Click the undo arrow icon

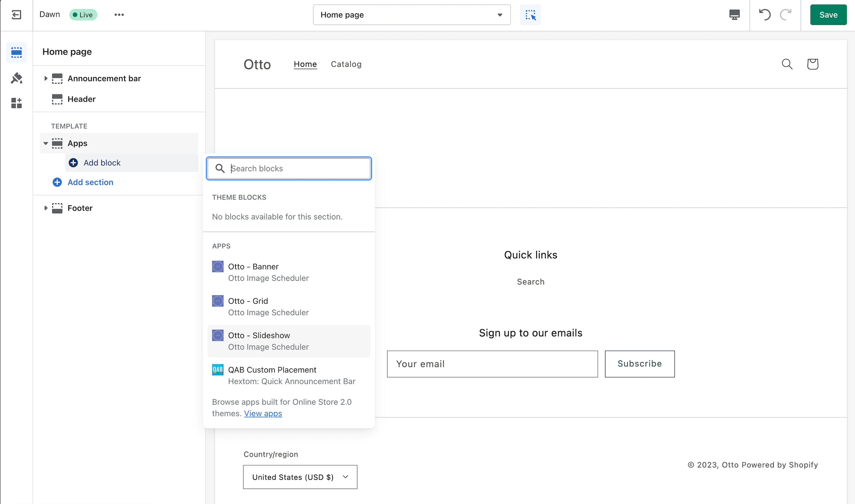765,15
